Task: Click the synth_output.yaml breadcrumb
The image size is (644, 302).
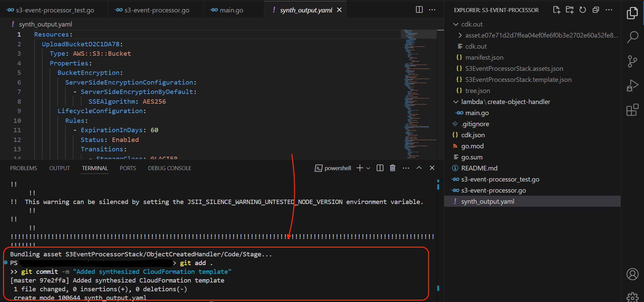Action: tap(45, 24)
